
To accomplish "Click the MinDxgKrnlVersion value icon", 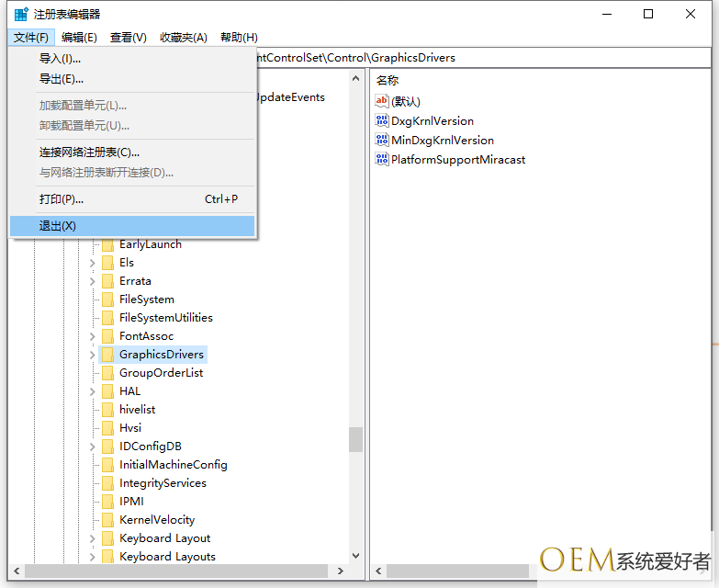I will (382, 141).
